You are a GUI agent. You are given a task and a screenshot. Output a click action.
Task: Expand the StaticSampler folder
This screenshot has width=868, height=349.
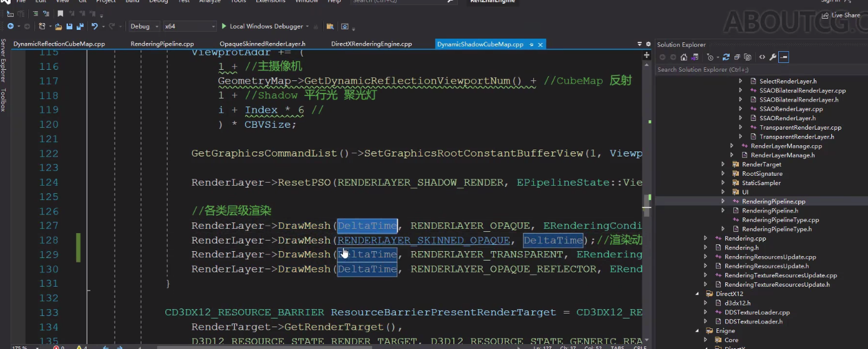coord(723,183)
